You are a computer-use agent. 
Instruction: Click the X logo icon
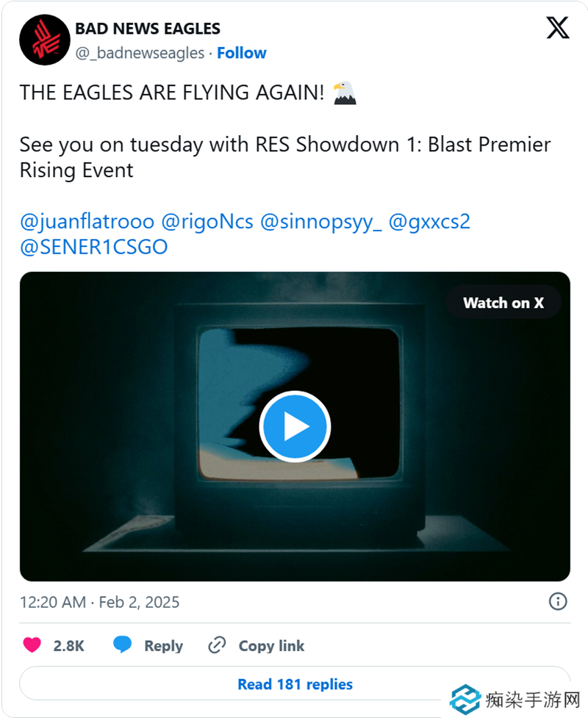point(558,29)
